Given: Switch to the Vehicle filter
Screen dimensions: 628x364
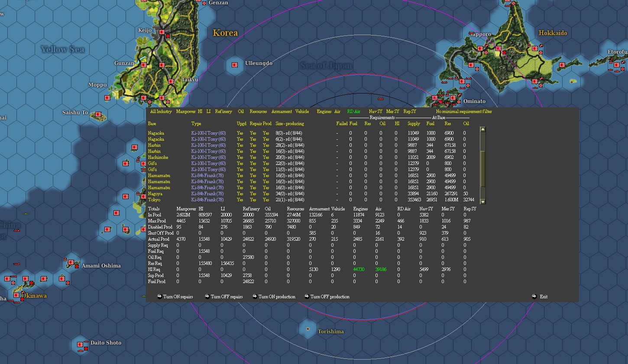Looking at the screenshot, I should pos(302,112).
